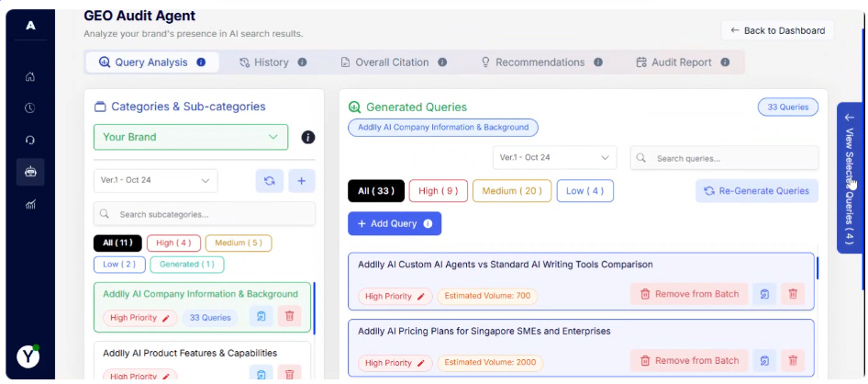Remove Pricing Plans query from batch

(689, 361)
